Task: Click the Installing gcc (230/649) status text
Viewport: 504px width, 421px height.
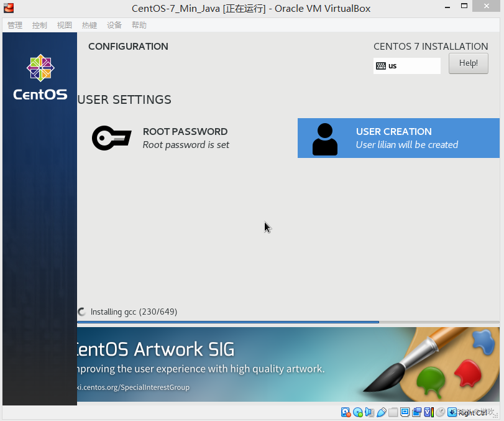Action: tap(134, 312)
